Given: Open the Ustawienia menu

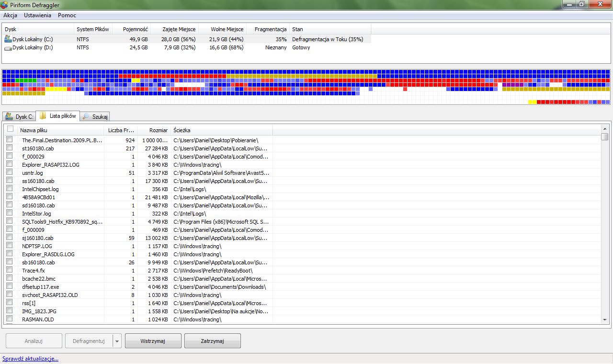Looking at the screenshot, I should [37, 15].
